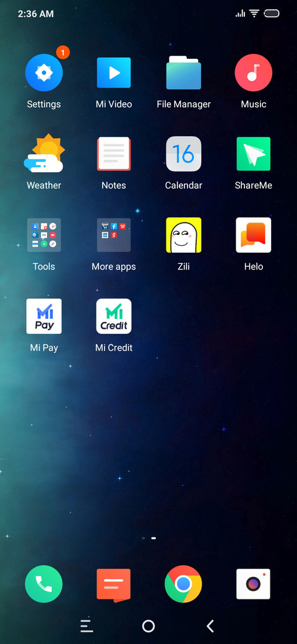Open Mi Credit app

[114, 316]
